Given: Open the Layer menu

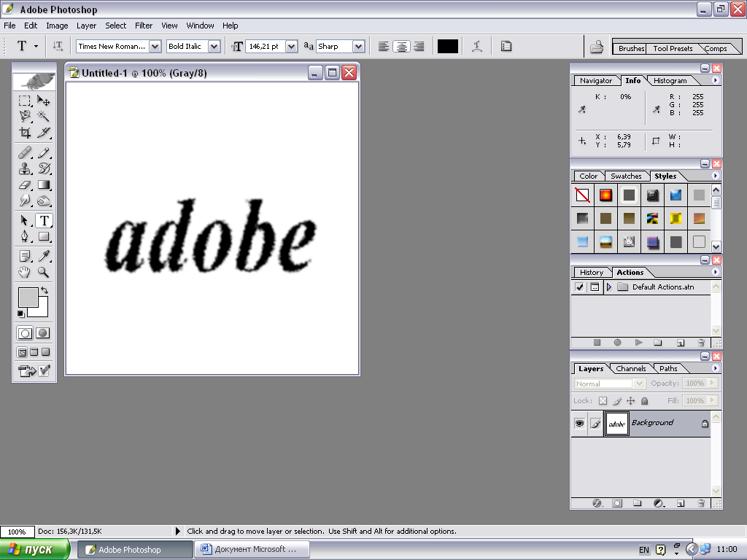Looking at the screenshot, I should click(86, 26).
